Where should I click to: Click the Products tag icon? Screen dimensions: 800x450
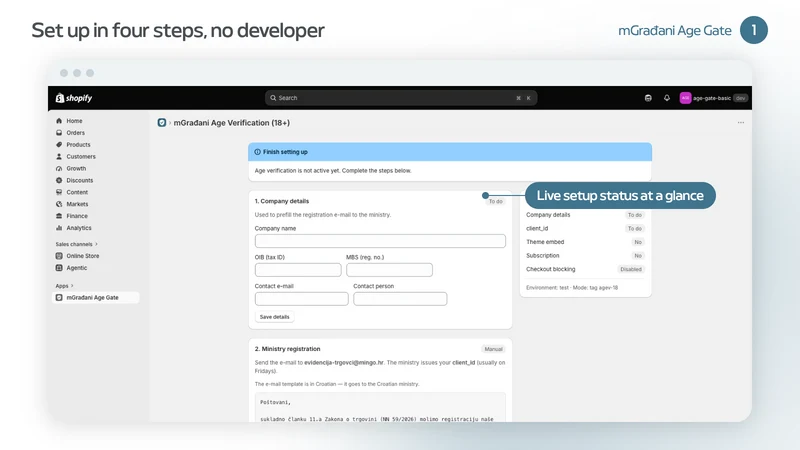(59, 145)
